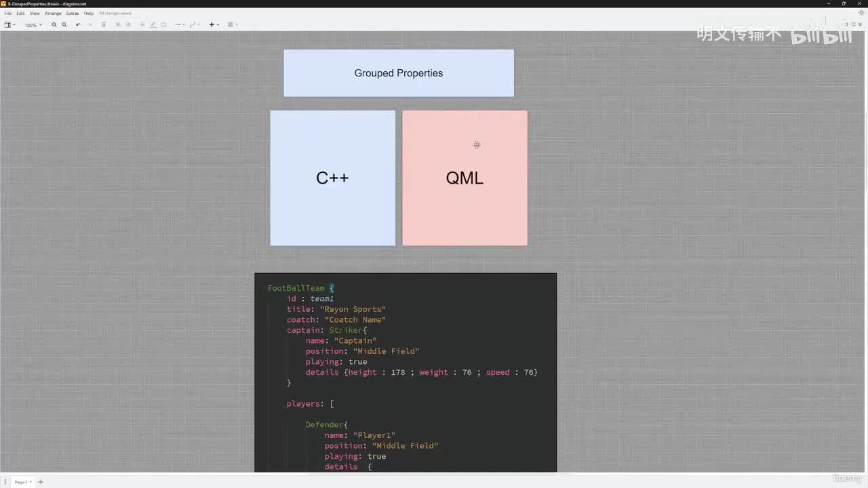Open the waypoints style dropdown
868x488 pixels.
click(x=195, y=25)
